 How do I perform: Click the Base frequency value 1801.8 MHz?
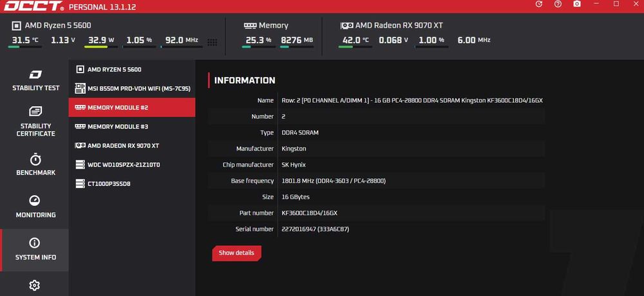tap(334, 181)
